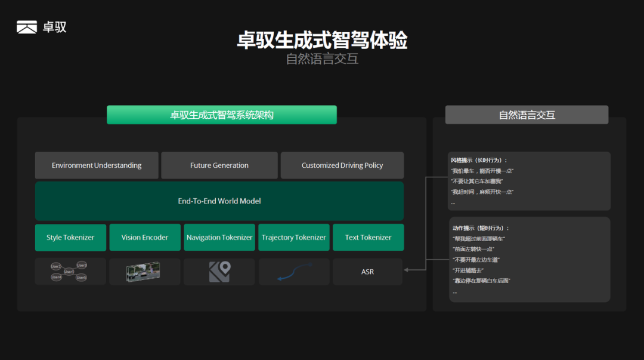Click the line 开进辅路去

click(x=468, y=270)
